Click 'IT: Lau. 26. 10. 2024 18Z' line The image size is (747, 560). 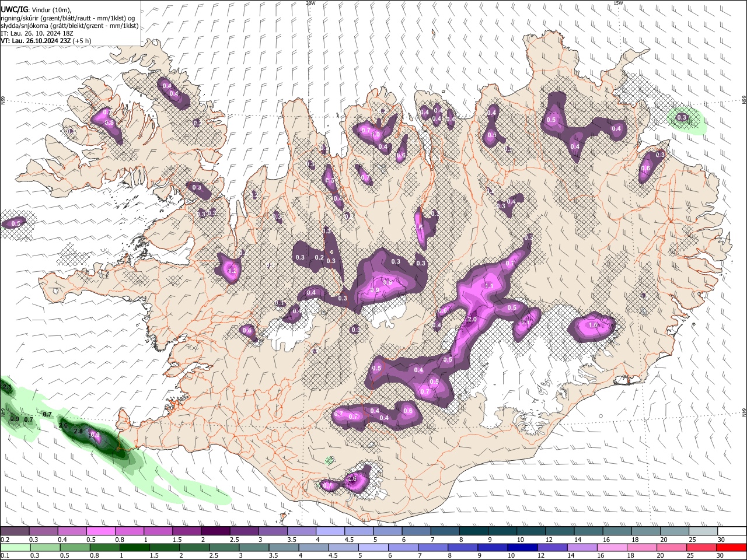pos(37,33)
